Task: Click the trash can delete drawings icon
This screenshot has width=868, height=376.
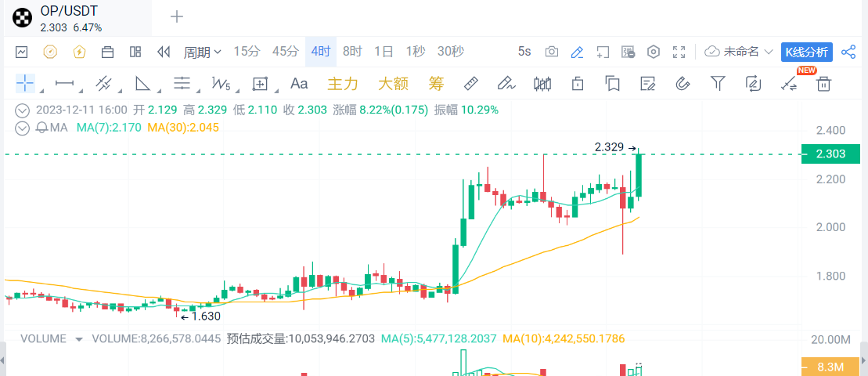Action: point(823,83)
